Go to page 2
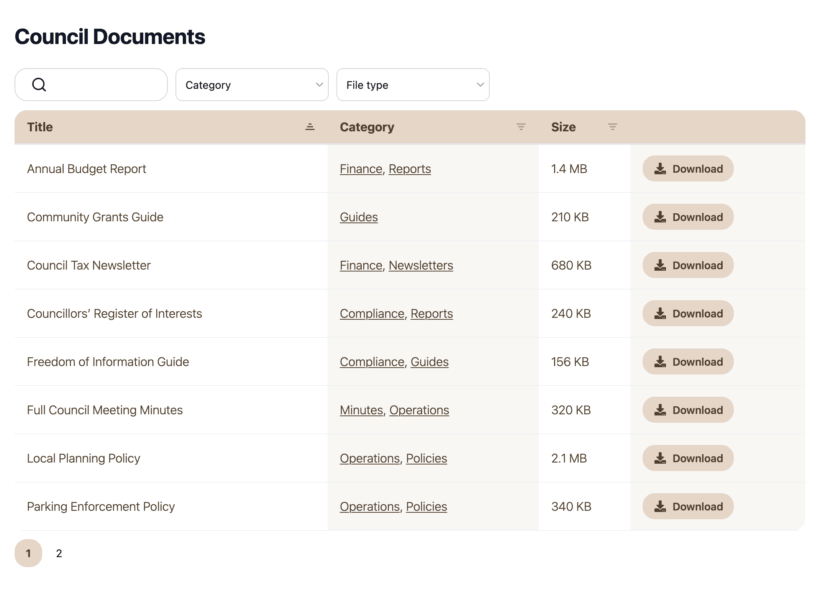The width and height of the screenshot is (820, 605). point(59,553)
